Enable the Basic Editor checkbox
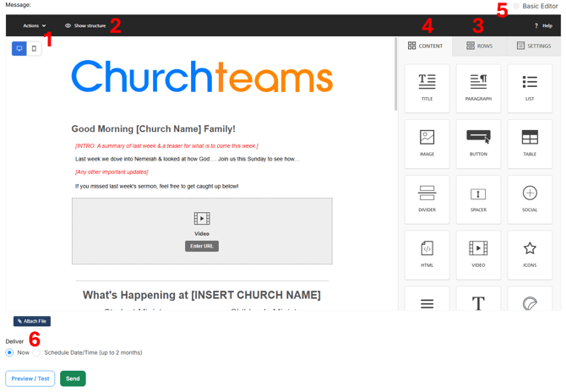This screenshot has width=566, height=392. coord(516,6)
